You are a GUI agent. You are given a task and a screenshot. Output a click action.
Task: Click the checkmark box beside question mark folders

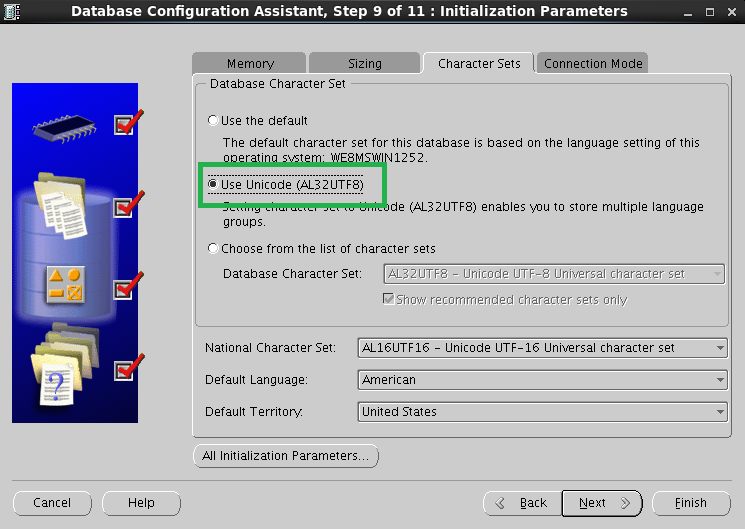click(124, 371)
